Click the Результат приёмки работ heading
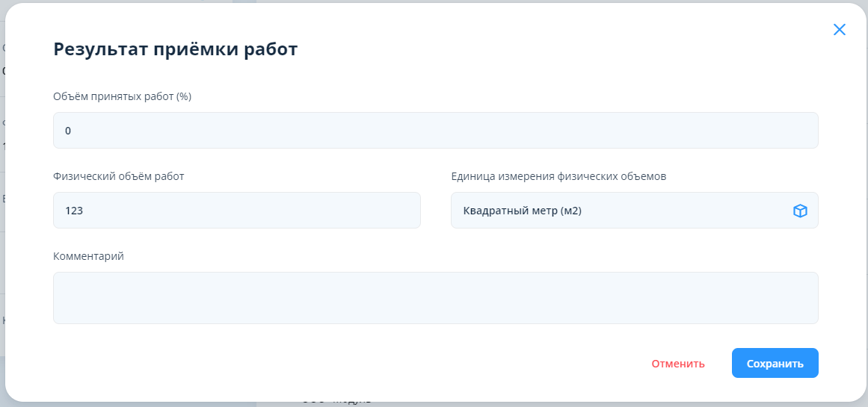The height and width of the screenshot is (407, 868). click(x=175, y=49)
